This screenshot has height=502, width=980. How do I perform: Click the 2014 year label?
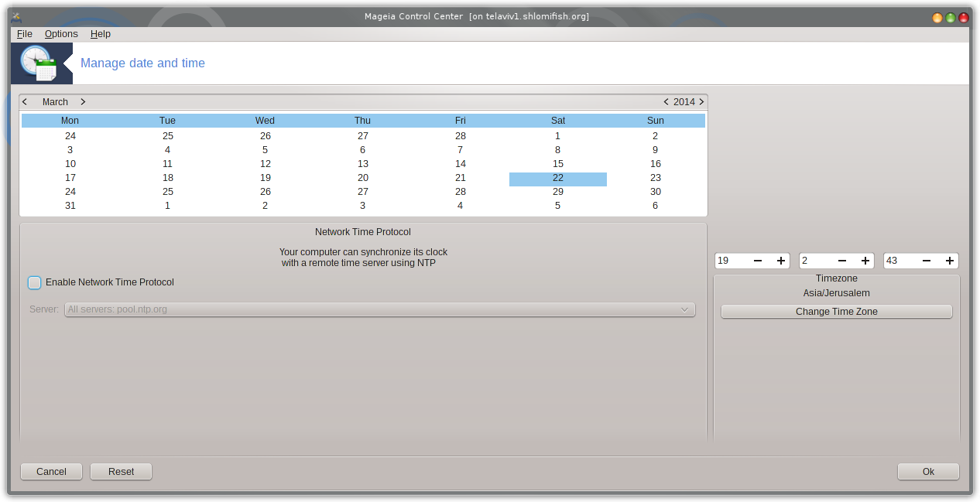point(684,102)
